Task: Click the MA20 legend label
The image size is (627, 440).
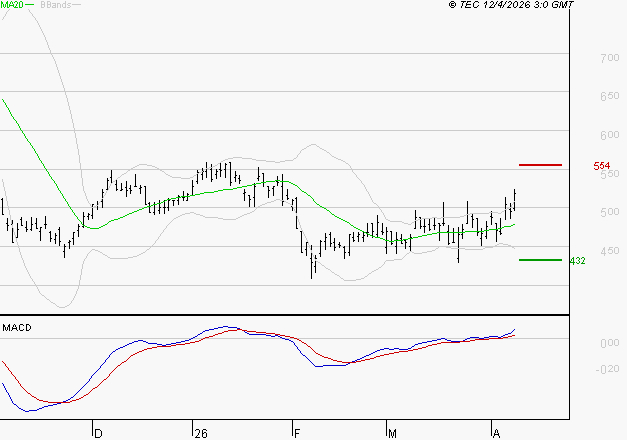Action: click(x=12, y=5)
